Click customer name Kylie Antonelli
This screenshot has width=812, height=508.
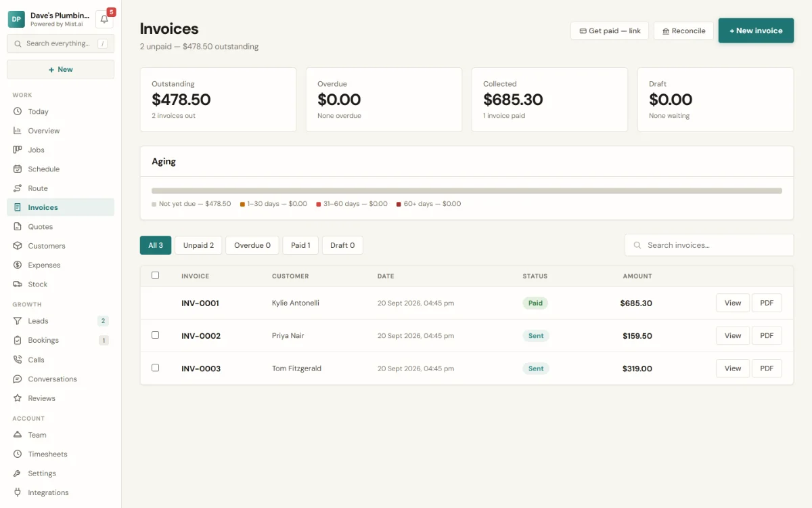(x=296, y=303)
